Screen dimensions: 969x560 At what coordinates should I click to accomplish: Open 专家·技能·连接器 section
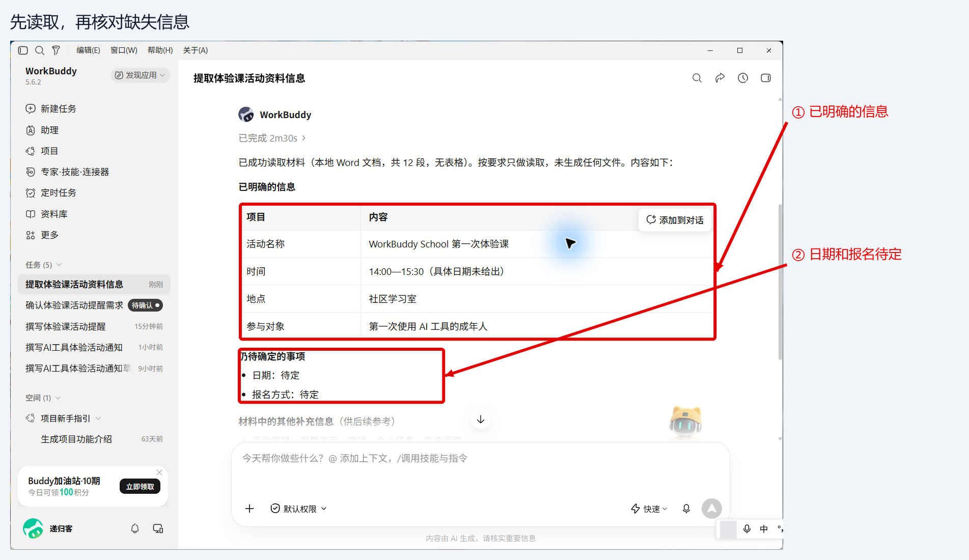[x=68, y=172]
